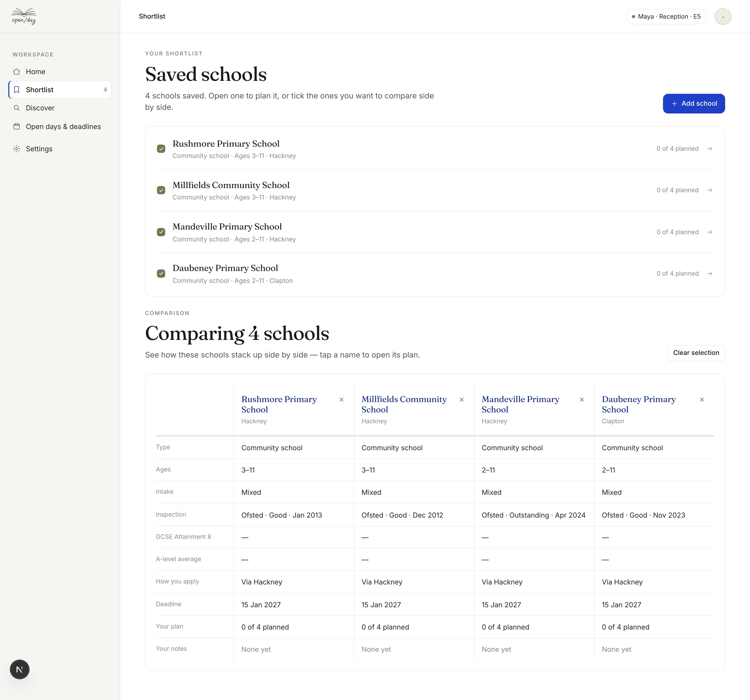Click the Settings gear icon

(x=17, y=149)
